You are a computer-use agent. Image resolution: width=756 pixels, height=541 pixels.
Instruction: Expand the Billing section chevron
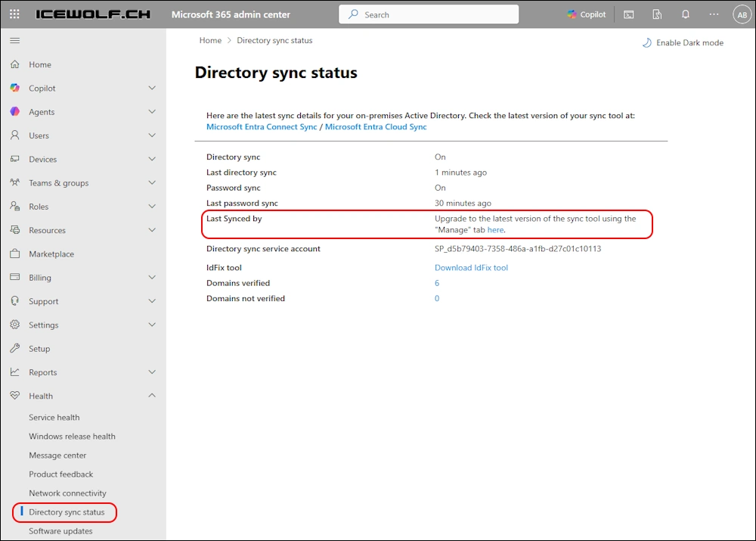[152, 278]
